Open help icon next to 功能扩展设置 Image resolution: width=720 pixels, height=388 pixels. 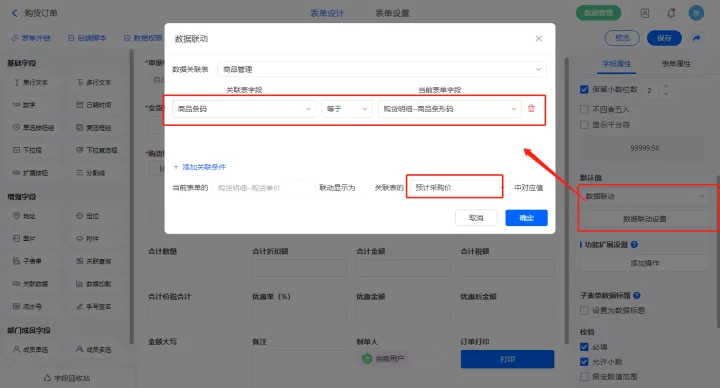tap(634, 245)
